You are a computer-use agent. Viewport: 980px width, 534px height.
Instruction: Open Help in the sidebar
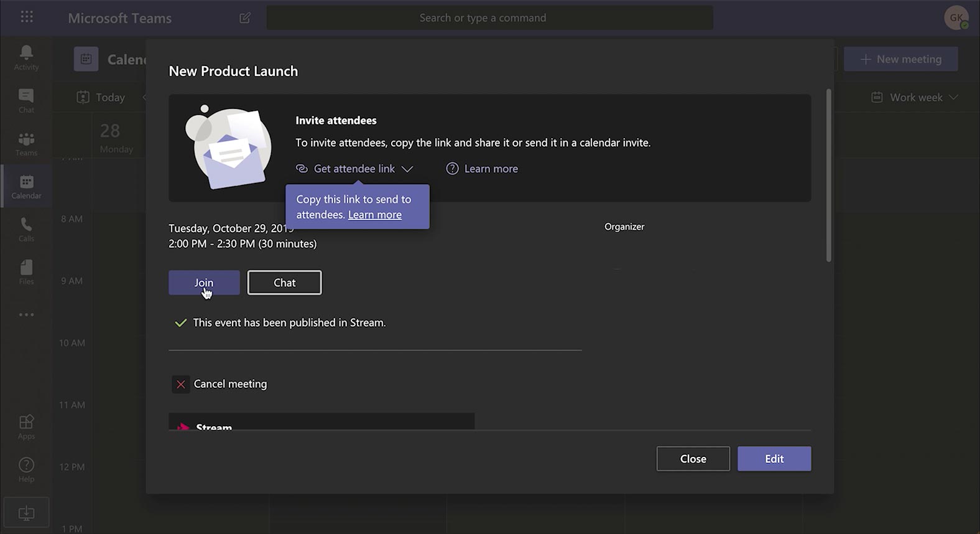coord(26,470)
